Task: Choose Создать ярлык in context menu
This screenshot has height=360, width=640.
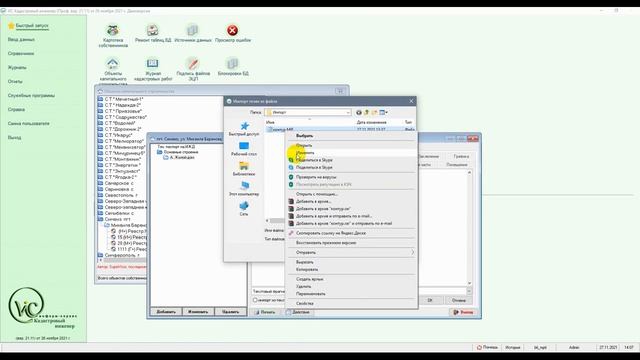Action: 310,279
